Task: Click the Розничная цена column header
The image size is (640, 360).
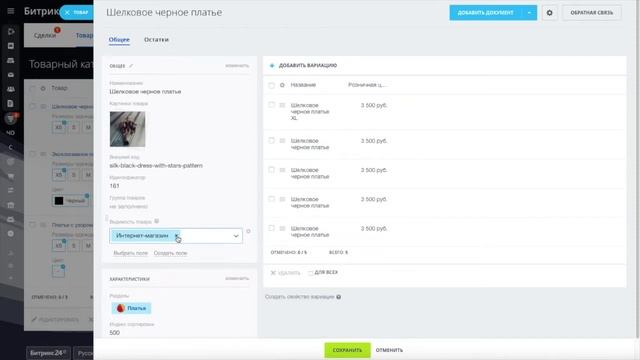Action: click(367, 85)
